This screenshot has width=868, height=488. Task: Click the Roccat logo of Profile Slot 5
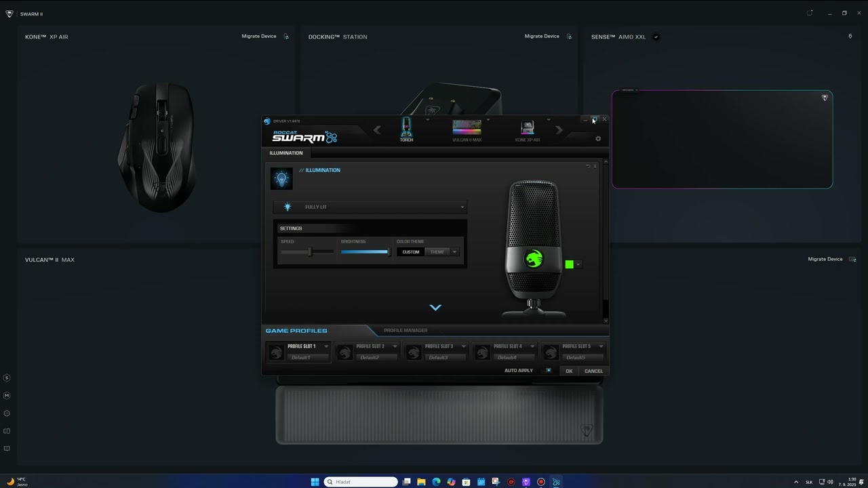tap(550, 352)
